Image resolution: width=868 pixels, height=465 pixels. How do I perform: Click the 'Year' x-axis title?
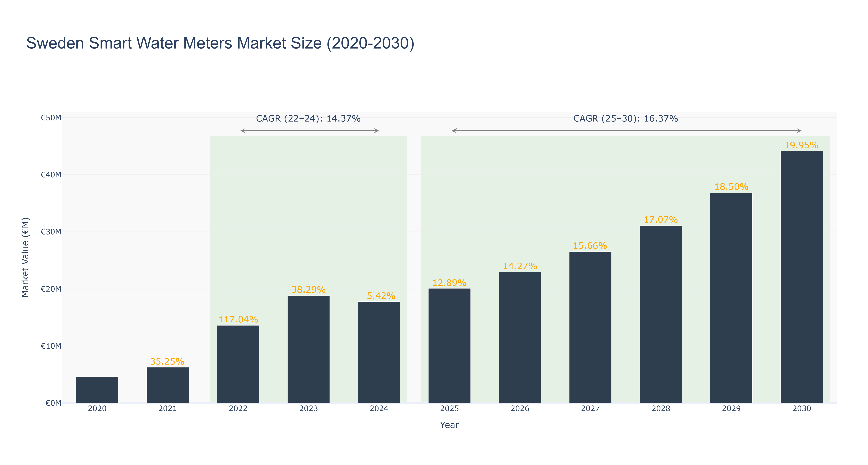point(449,425)
